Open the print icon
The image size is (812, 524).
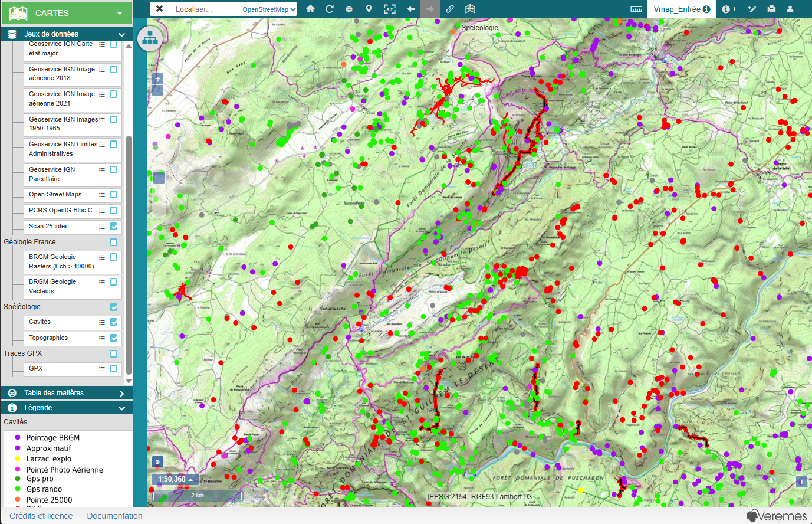tap(772, 9)
